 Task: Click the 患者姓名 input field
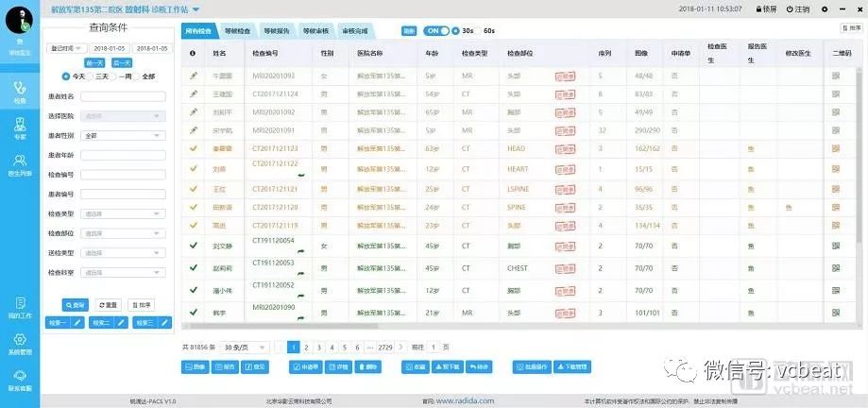click(x=123, y=97)
